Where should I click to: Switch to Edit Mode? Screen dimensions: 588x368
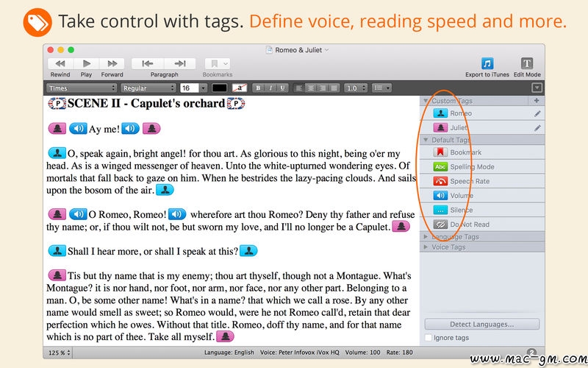click(527, 63)
